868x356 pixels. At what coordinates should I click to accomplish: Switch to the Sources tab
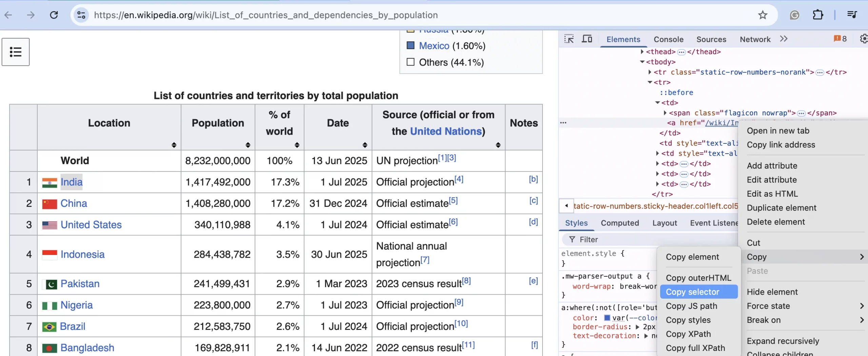click(711, 39)
